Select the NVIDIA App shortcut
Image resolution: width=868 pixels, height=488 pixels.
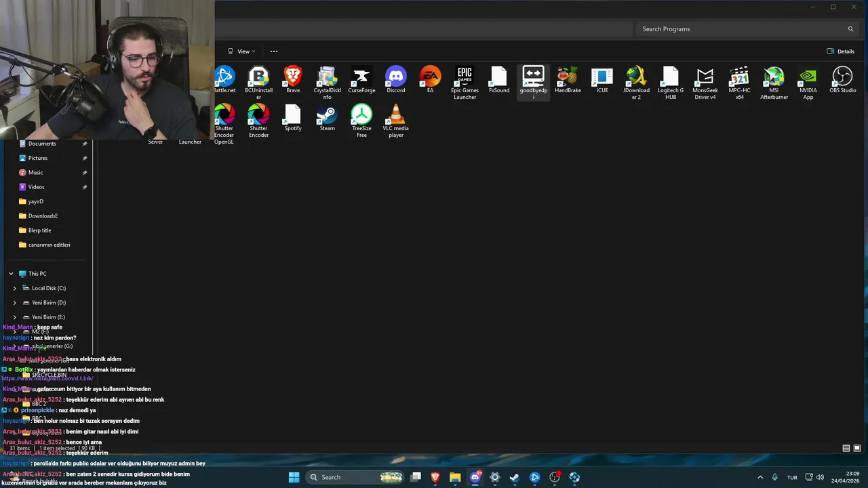808,83
